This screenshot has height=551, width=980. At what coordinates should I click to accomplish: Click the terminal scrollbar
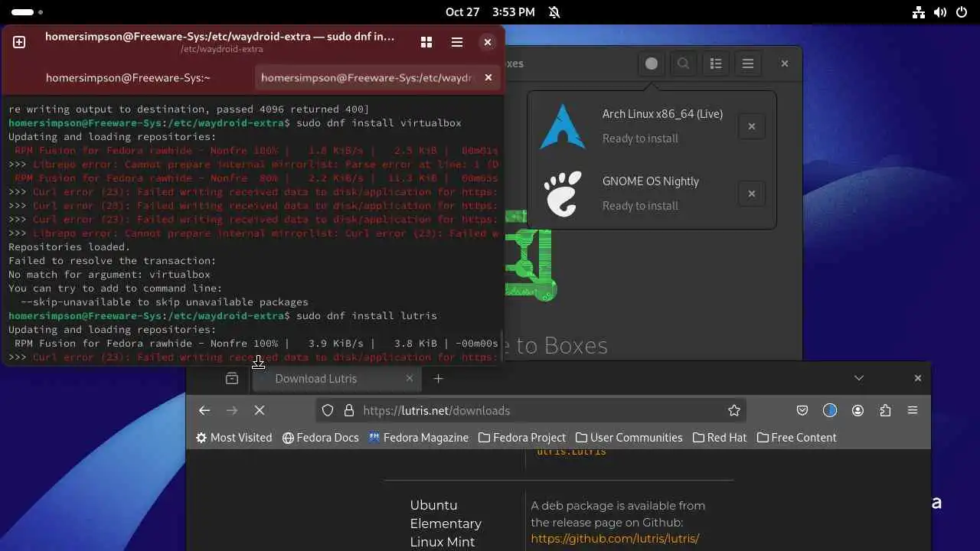[x=501, y=345]
